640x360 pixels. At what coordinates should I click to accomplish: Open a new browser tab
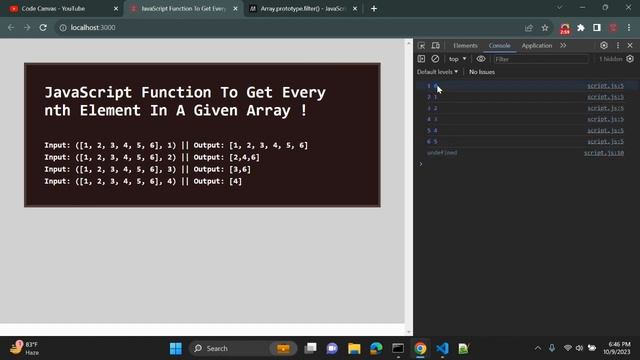click(374, 9)
